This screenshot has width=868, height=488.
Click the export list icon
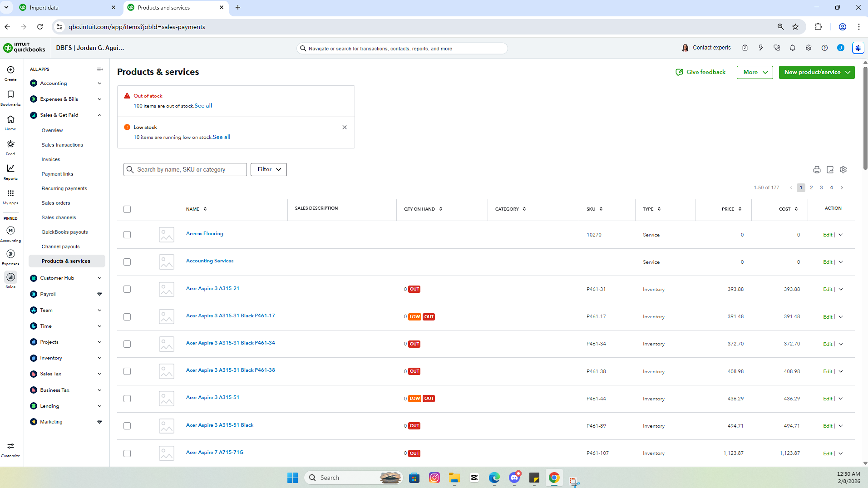[830, 170]
